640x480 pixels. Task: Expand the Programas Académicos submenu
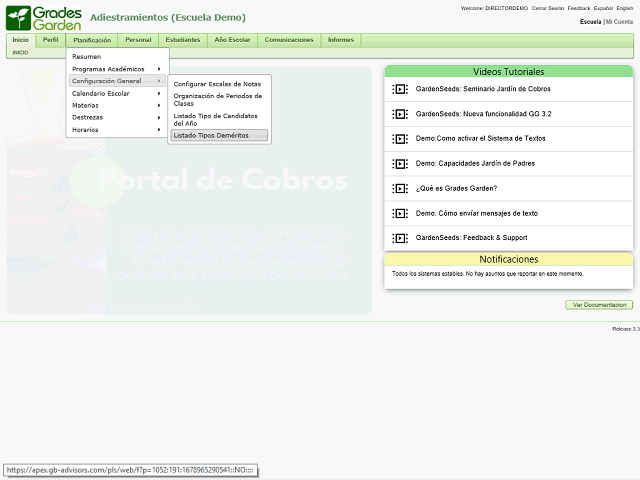tap(116, 69)
